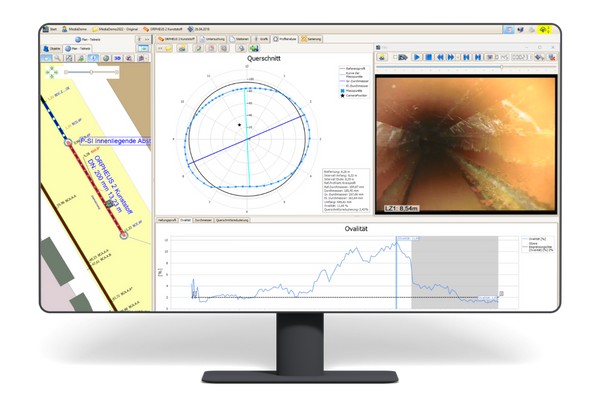This screenshot has height=400, width=600.
Task: Select the Plan - Teilnetz tab in the left panel
Action: [78, 49]
